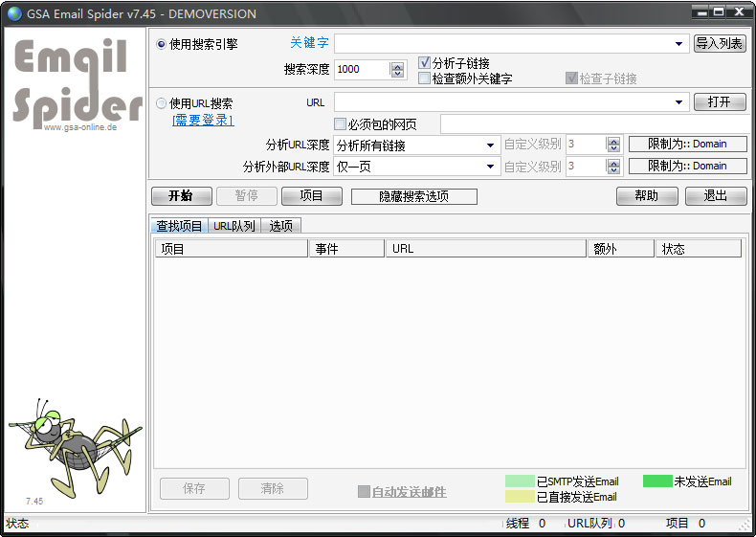Image resolution: width=756 pixels, height=537 pixels.
Task: Click the 搜索深度 number field
Action: point(363,70)
